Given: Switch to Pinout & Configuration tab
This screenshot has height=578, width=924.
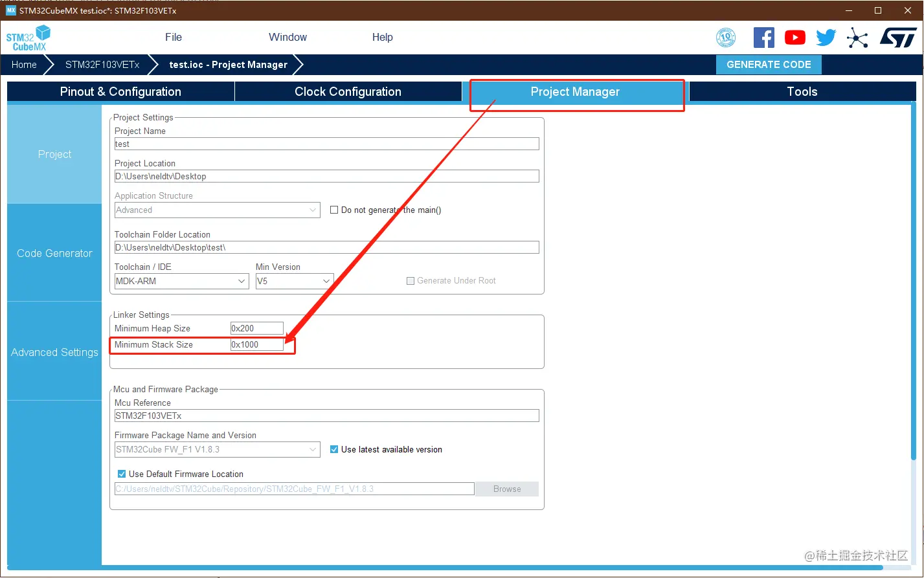Looking at the screenshot, I should [121, 91].
